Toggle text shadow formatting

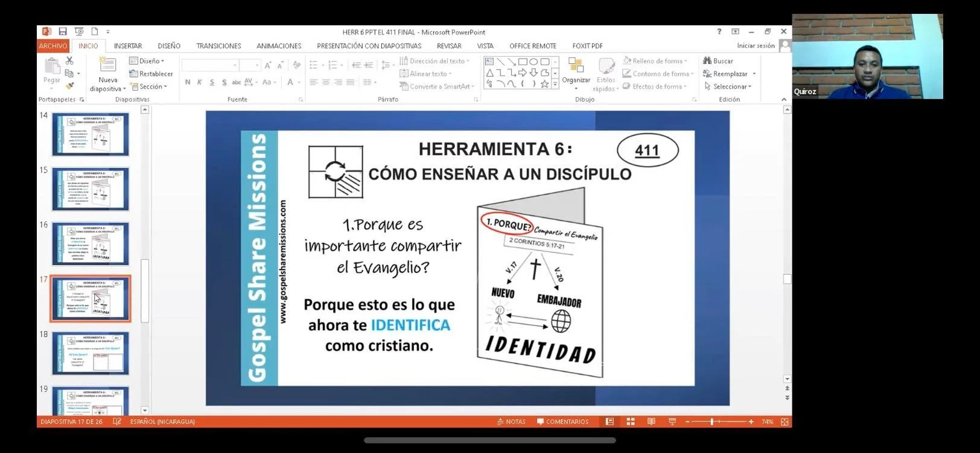pos(224,82)
